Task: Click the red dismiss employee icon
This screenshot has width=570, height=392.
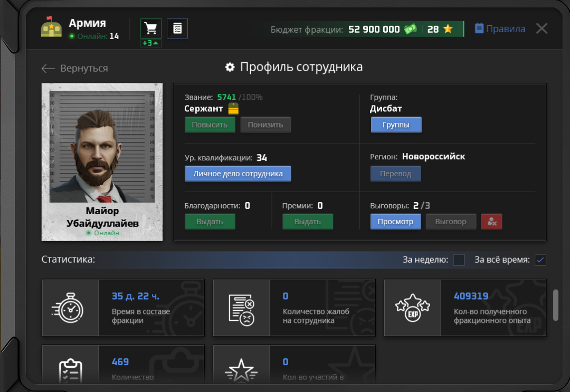Action: 491,222
